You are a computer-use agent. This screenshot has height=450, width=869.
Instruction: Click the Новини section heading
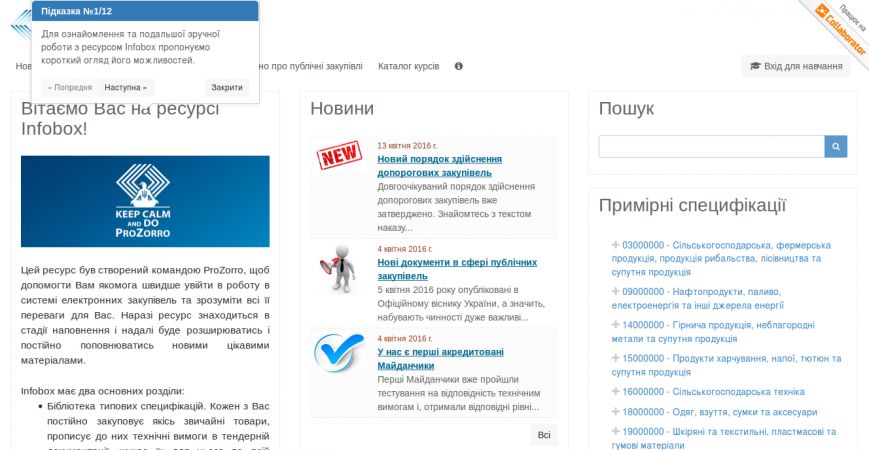[342, 108]
